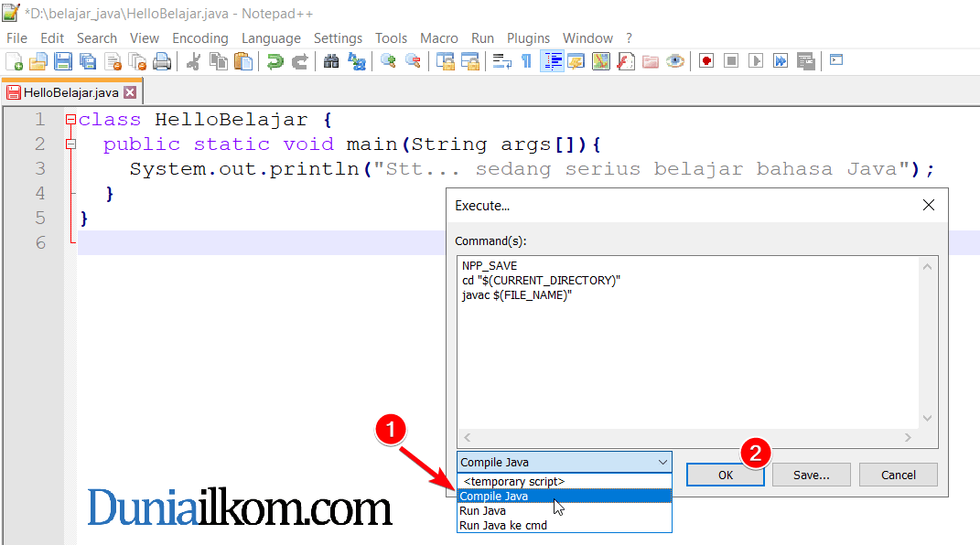Save the current file via floppy icon
980x545 pixels.
click(x=63, y=61)
